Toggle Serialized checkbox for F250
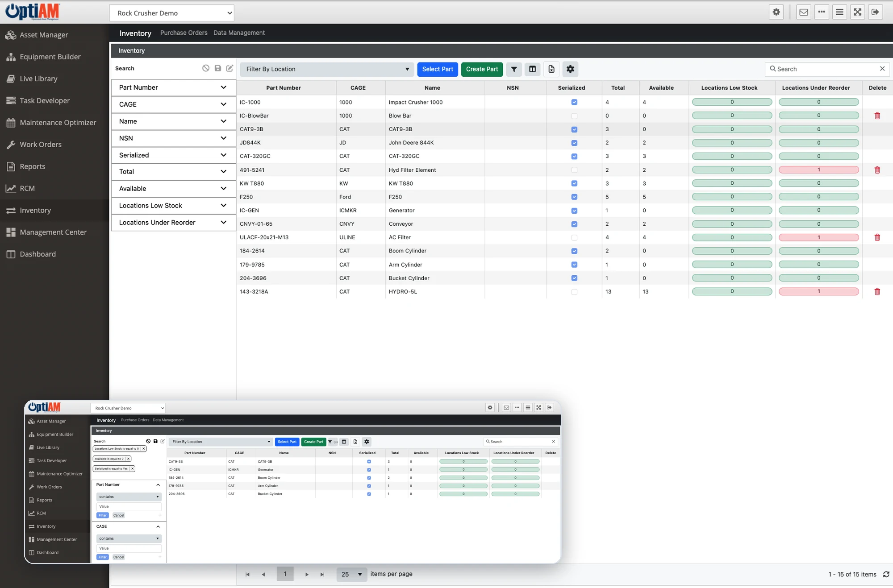Image resolution: width=893 pixels, height=588 pixels. (x=574, y=197)
